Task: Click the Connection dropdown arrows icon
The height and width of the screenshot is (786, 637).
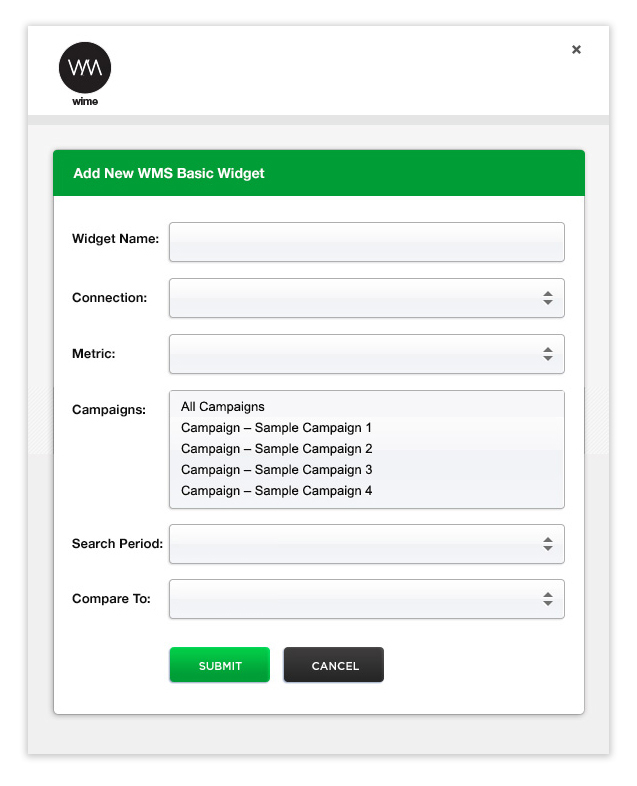Action: tap(548, 298)
